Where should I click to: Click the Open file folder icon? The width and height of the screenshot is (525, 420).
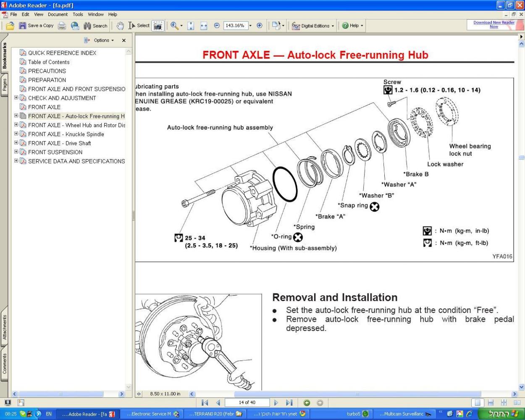click(x=10, y=26)
